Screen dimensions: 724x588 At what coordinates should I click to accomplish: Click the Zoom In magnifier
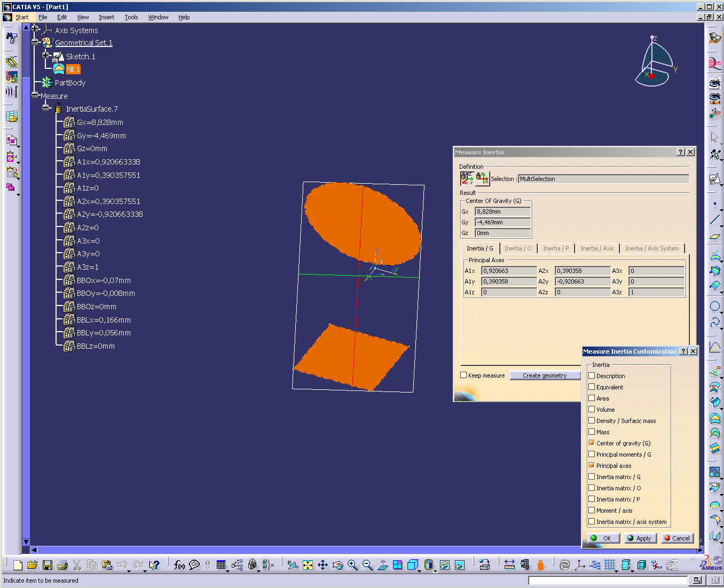pos(352,565)
